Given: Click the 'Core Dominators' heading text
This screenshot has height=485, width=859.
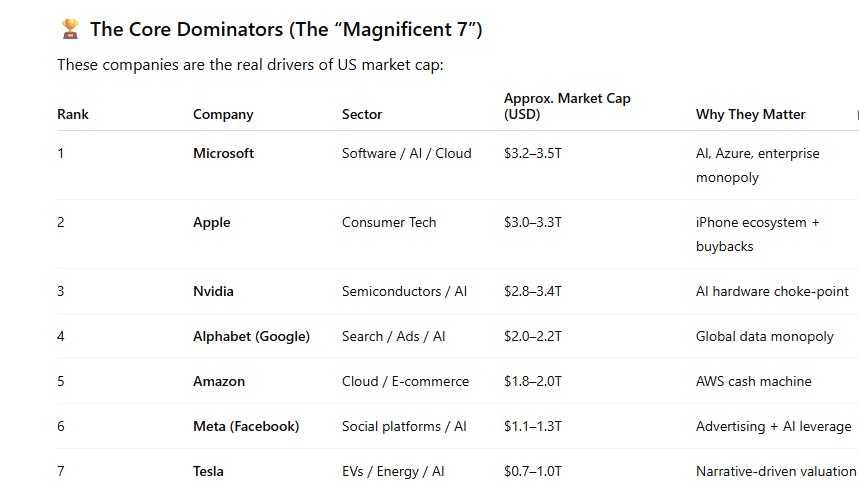Looking at the screenshot, I should tap(286, 30).
